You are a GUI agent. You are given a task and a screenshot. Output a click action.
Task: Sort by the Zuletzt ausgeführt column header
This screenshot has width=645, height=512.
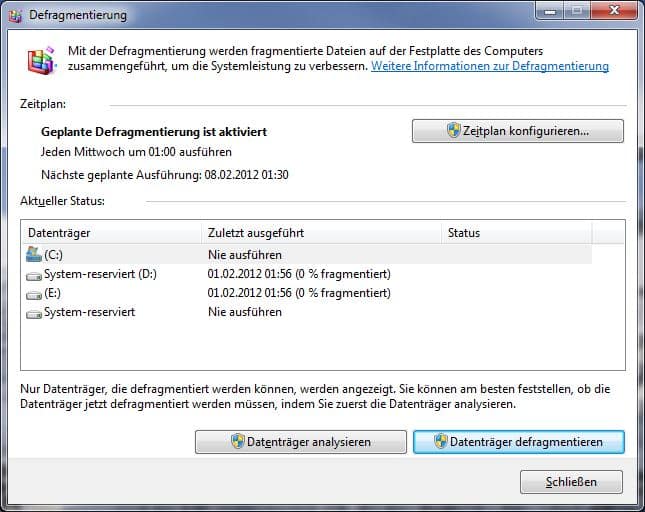[321, 233]
